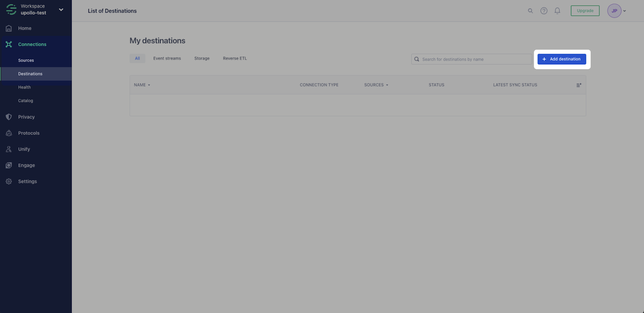Viewport: 644px width, 313px height.
Task: Open the notifications bell icon
Action: (x=557, y=11)
